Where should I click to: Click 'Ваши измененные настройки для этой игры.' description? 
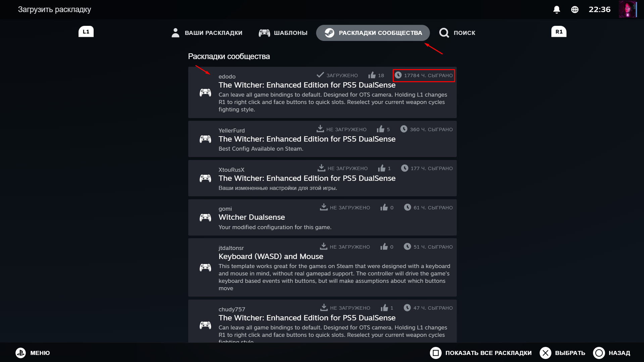(278, 188)
